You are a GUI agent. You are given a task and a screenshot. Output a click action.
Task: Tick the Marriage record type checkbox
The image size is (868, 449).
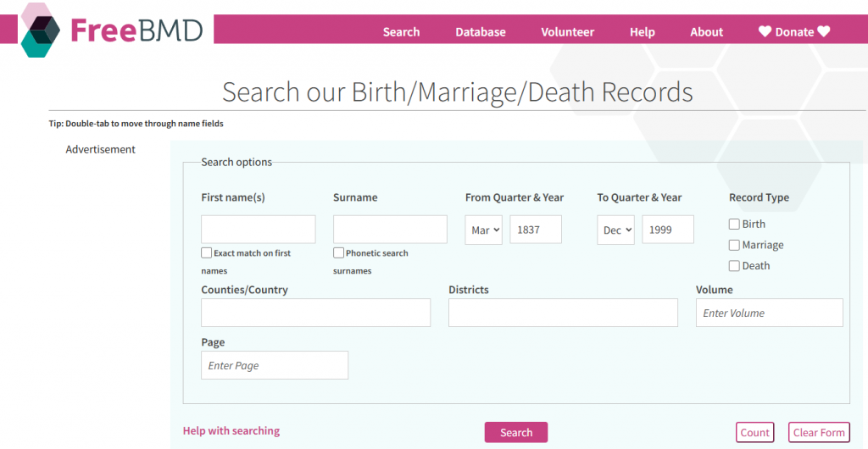click(x=734, y=246)
